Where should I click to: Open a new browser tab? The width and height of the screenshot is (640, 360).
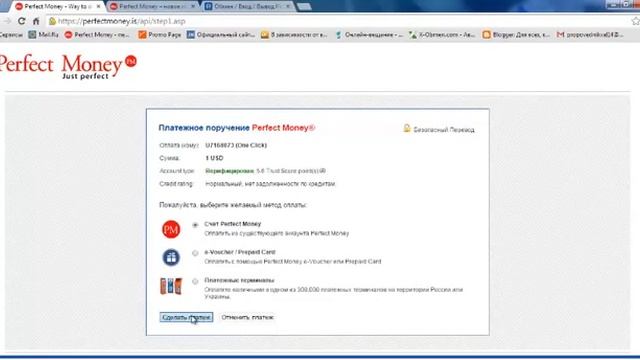tap(304, 7)
